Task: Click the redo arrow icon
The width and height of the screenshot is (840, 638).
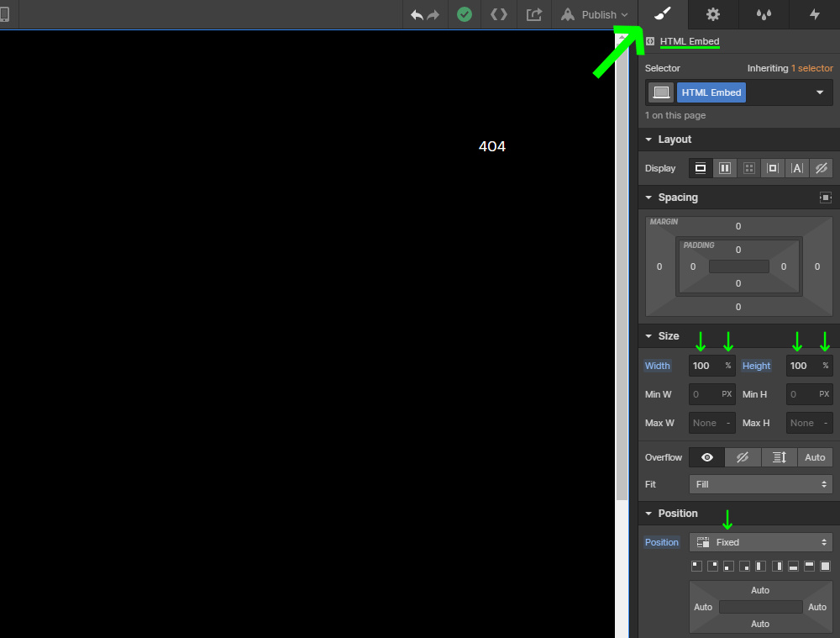Action: click(x=433, y=14)
